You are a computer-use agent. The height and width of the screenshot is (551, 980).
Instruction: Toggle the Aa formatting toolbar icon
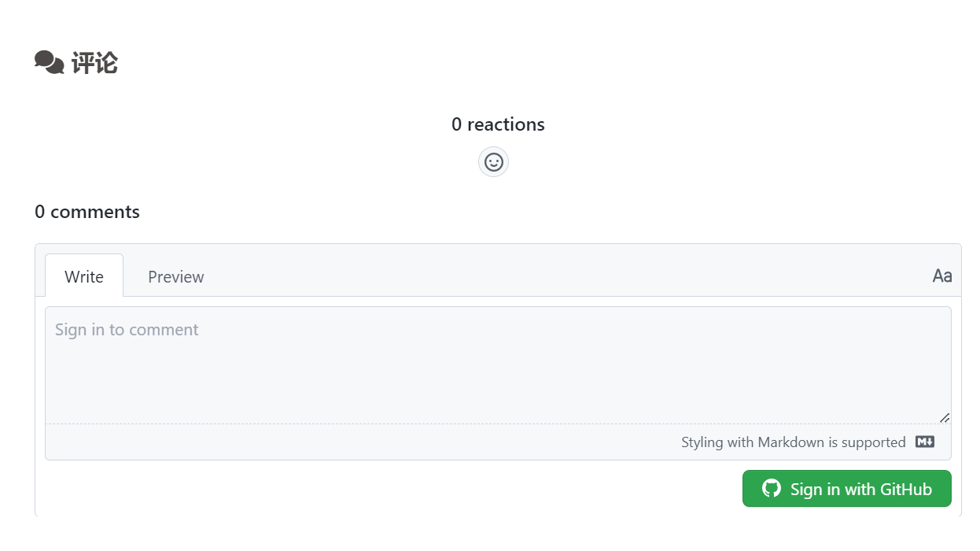click(x=941, y=276)
